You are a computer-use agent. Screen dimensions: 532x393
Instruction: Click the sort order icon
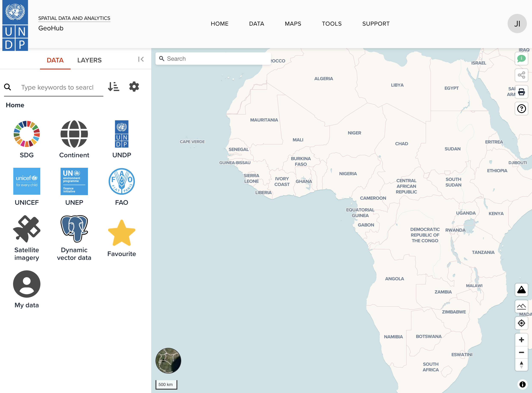(114, 87)
